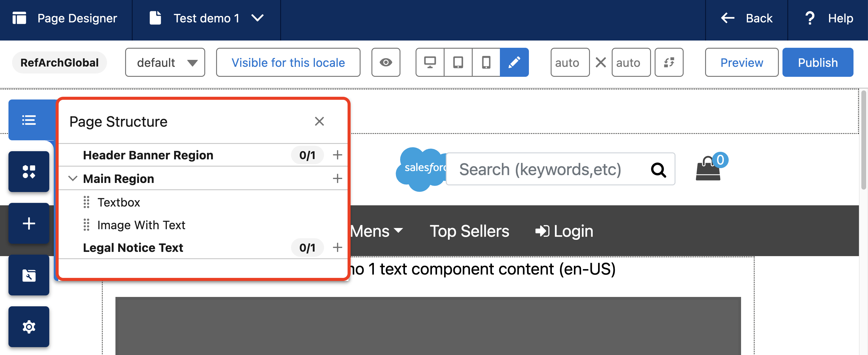Click Visible for this locale button
This screenshot has width=868, height=355.
(x=288, y=62)
